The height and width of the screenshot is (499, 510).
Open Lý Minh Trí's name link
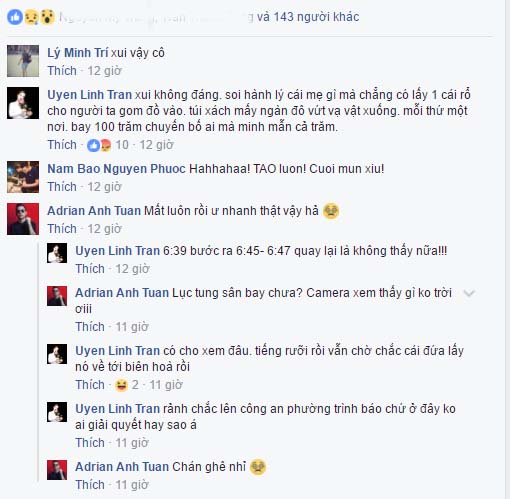point(78,53)
